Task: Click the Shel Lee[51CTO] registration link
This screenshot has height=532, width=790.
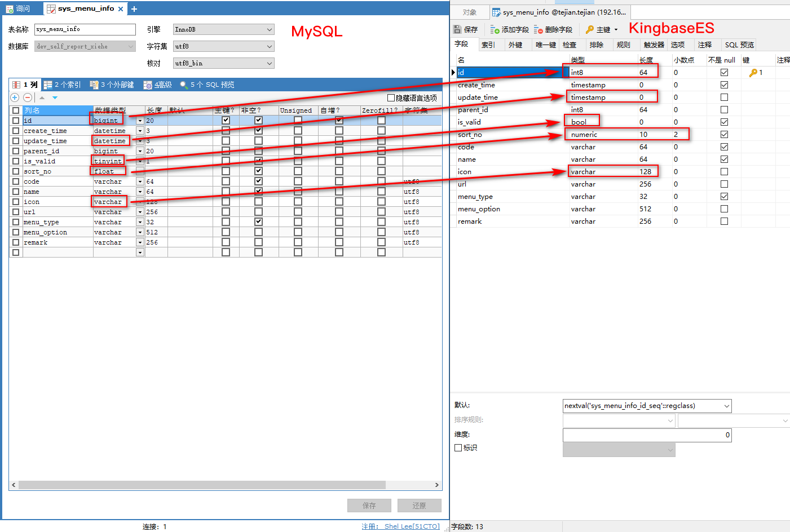Action: coord(412,526)
